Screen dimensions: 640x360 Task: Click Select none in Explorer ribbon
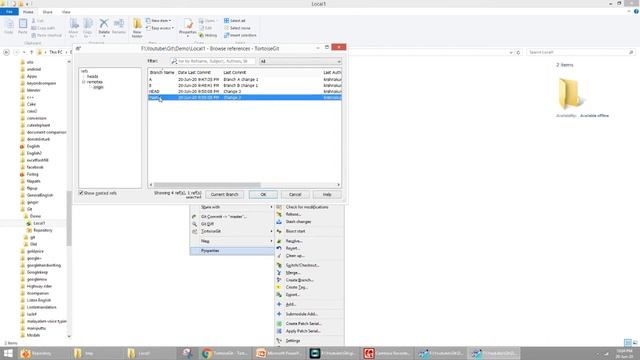237,28
